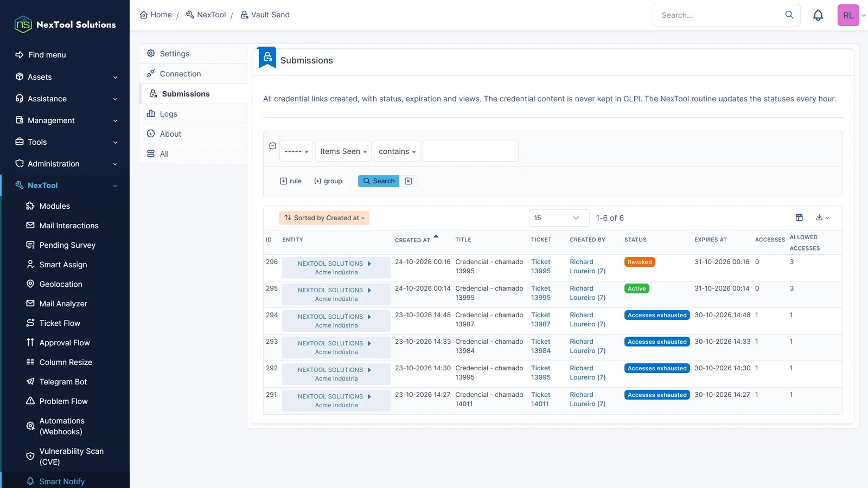Open the RL user avatar menu
The image size is (868, 488).
[848, 15]
